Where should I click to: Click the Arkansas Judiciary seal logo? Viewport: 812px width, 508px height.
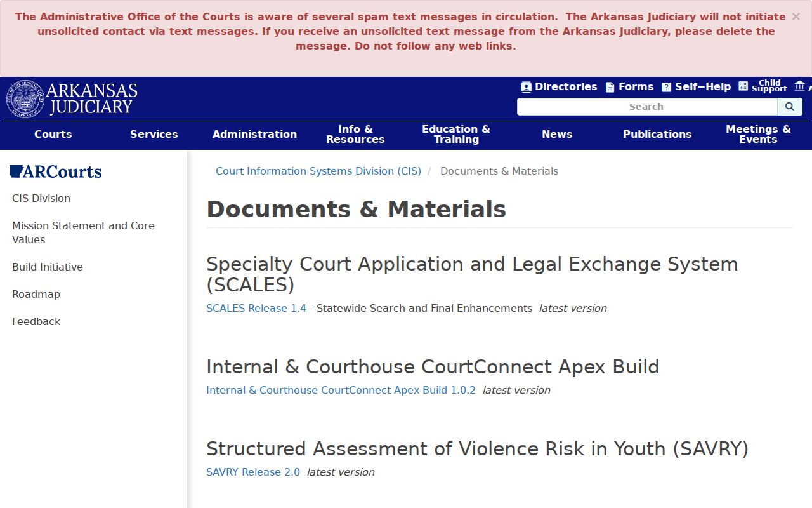[25, 99]
